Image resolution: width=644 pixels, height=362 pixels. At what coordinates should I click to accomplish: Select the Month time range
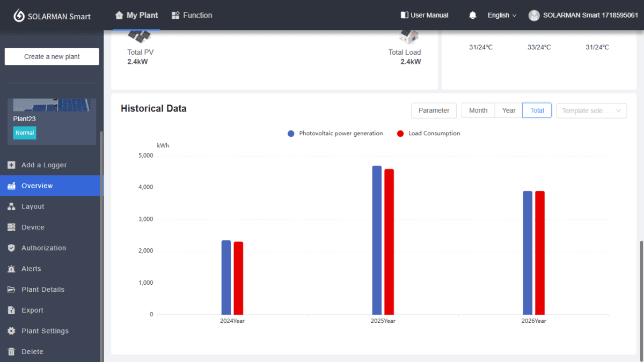[478, 110]
